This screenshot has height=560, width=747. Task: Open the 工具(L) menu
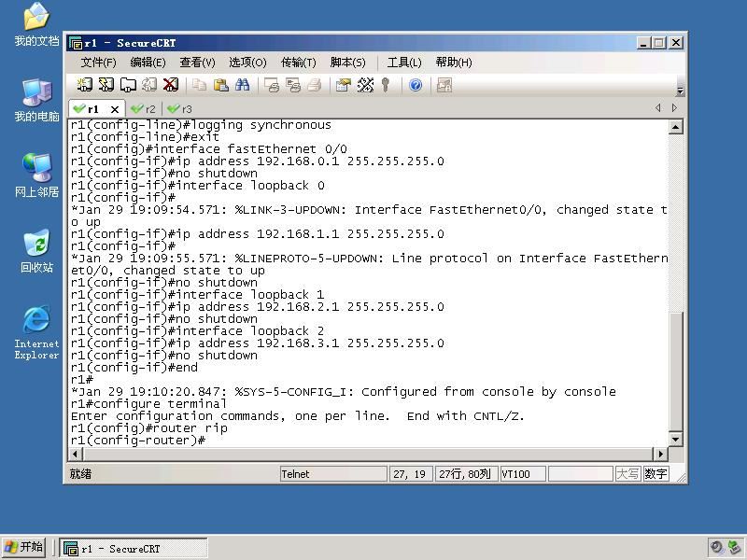coord(404,63)
